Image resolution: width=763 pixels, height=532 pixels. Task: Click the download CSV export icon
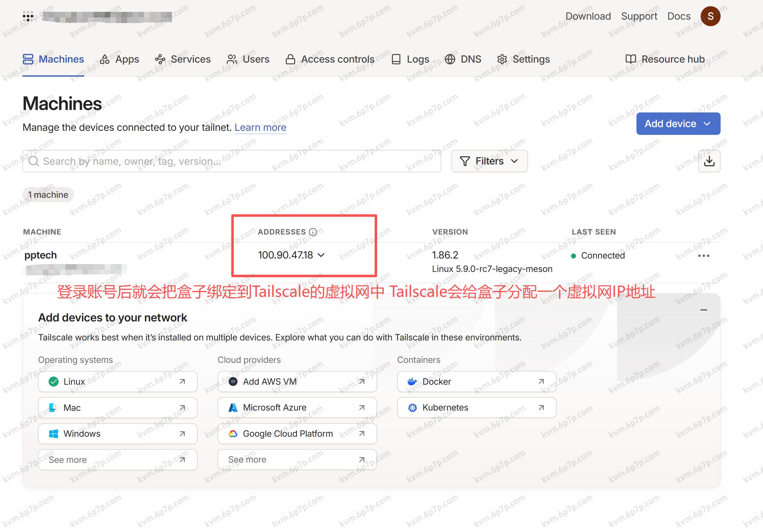709,161
